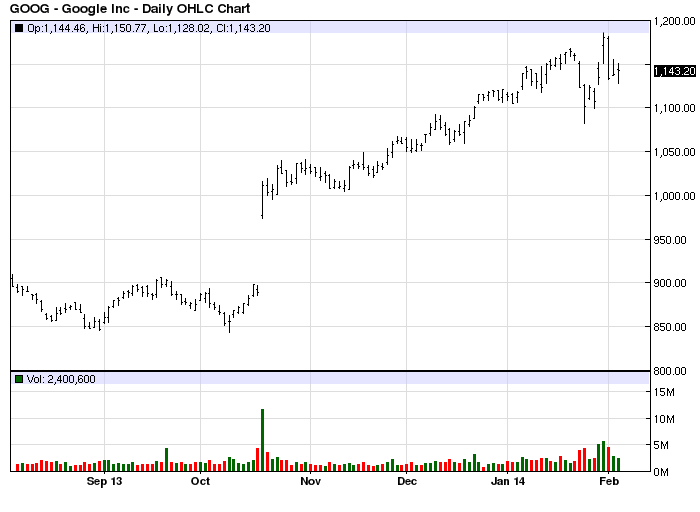Click the 'Jan 14' date axis label
The width and height of the screenshot is (700, 512).
[x=508, y=481]
